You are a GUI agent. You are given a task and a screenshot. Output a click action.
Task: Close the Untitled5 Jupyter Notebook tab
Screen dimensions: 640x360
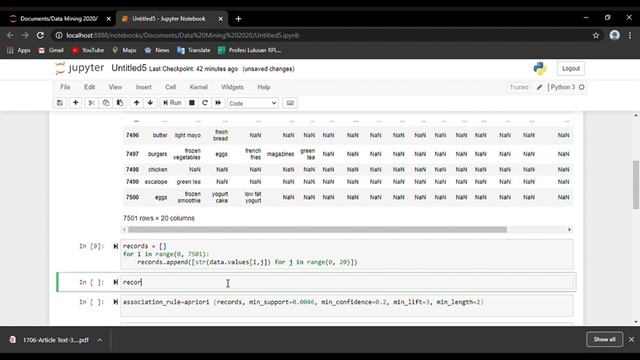220,19
